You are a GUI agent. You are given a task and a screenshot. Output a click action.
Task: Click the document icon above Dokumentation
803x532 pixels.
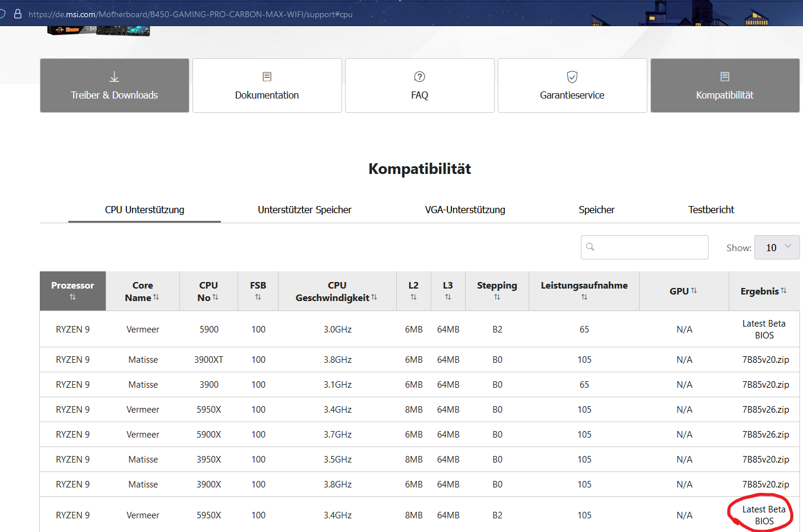point(267,77)
